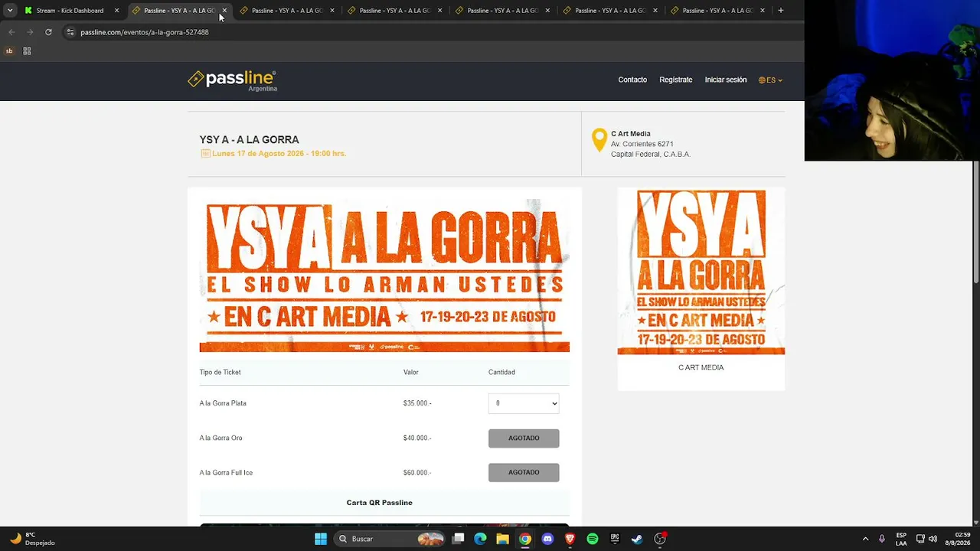Open the 'sb' bookmark
The height and width of the screenshot is (551, 980).
point(9,51)
